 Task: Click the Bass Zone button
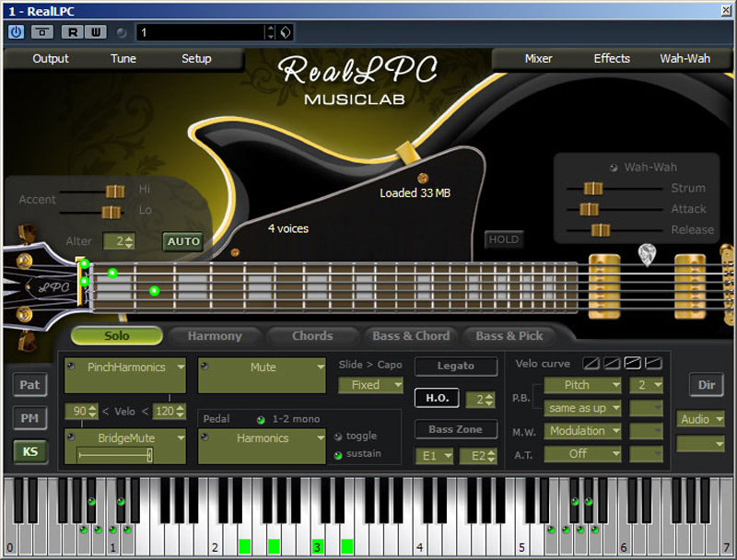(x=456, y=429)
